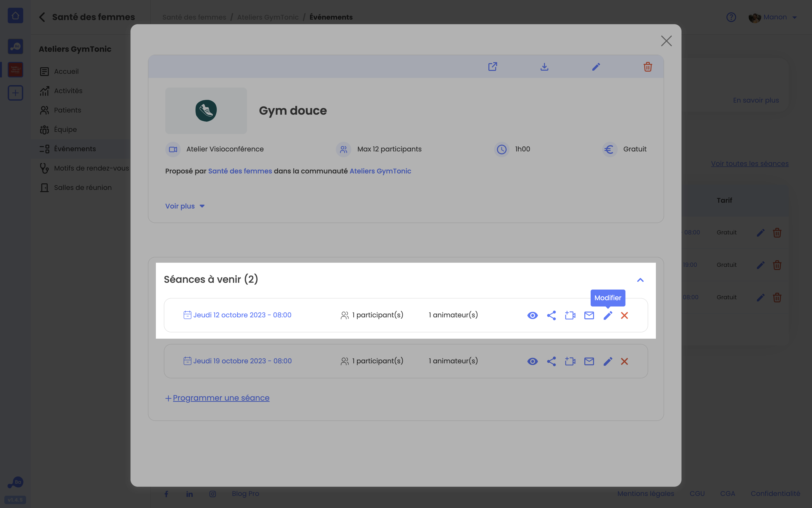Viewport: 812px width, 508px height.
Task: Open Confidentialité footer link
Action: tap(775, 493)
